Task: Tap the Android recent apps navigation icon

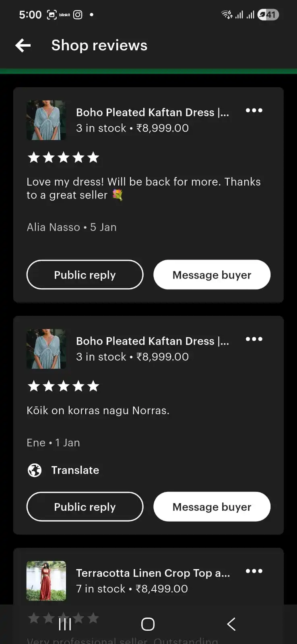Action: [x=65, y=624]
